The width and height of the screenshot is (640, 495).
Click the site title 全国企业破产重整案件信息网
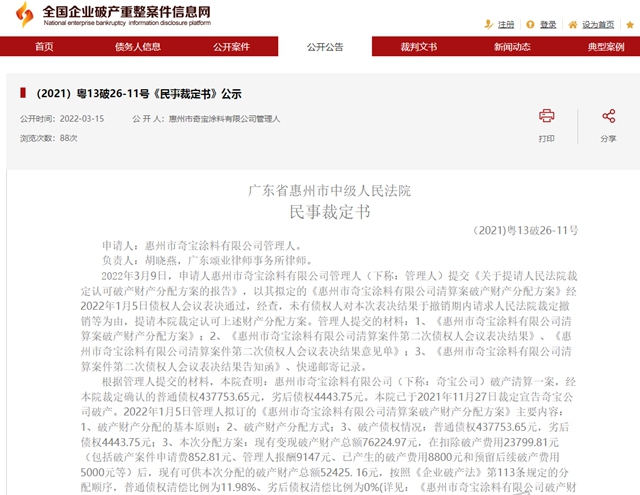127,11
